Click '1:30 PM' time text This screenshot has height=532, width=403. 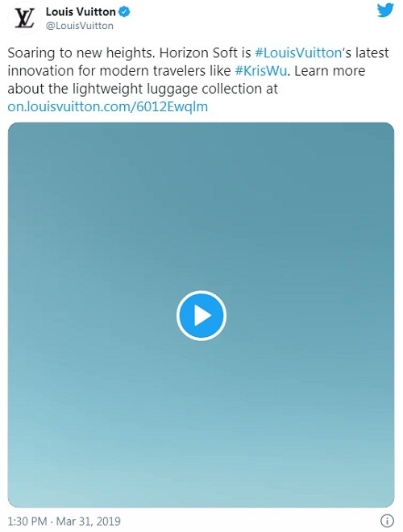coord(27,521)
